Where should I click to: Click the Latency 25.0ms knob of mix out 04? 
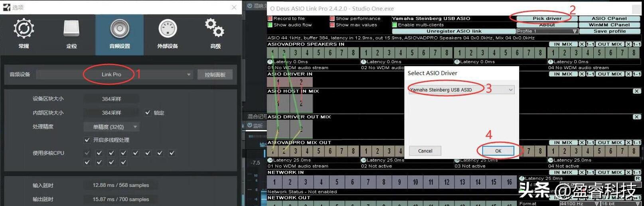[x=551, y=160]
